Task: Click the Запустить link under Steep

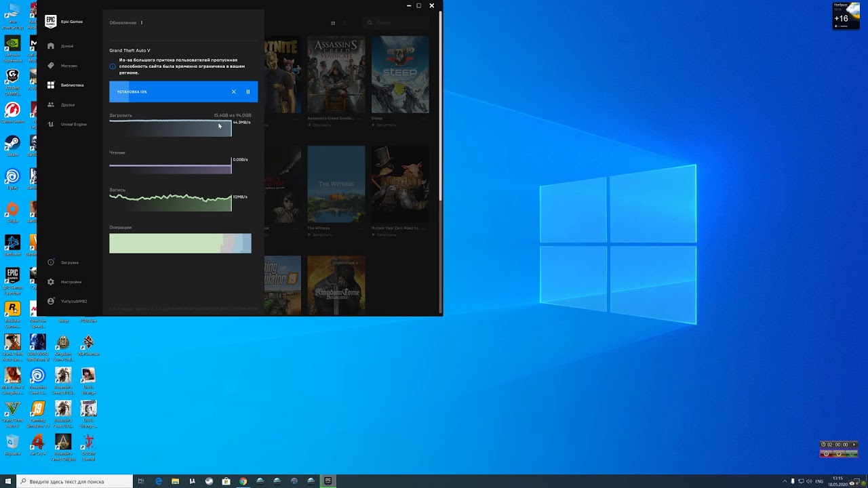Action: (x=384, y=125)
